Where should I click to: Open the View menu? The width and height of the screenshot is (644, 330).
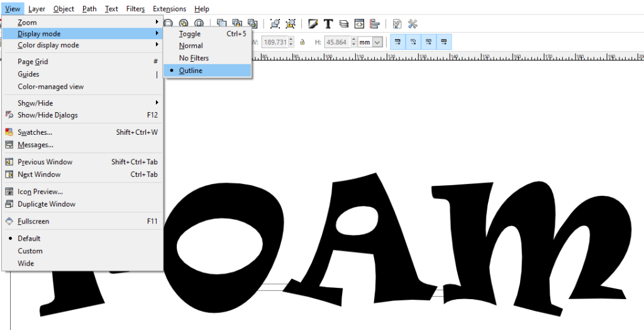coord(13,9)
